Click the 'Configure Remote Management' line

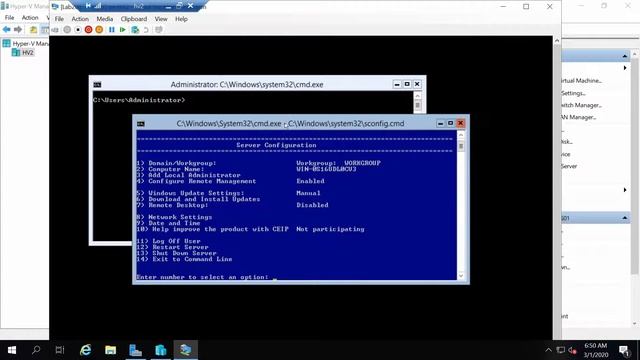(231, 181)
